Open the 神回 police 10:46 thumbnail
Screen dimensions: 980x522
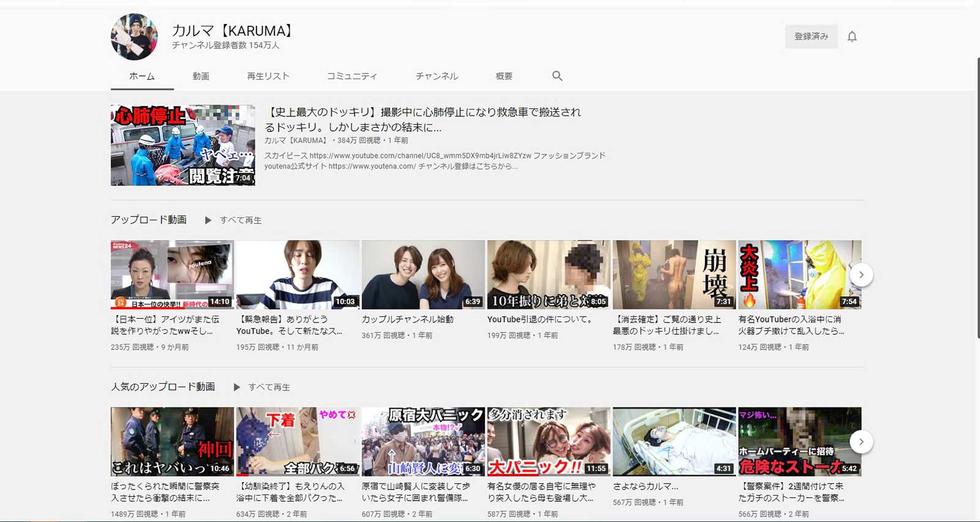[172, 441]
